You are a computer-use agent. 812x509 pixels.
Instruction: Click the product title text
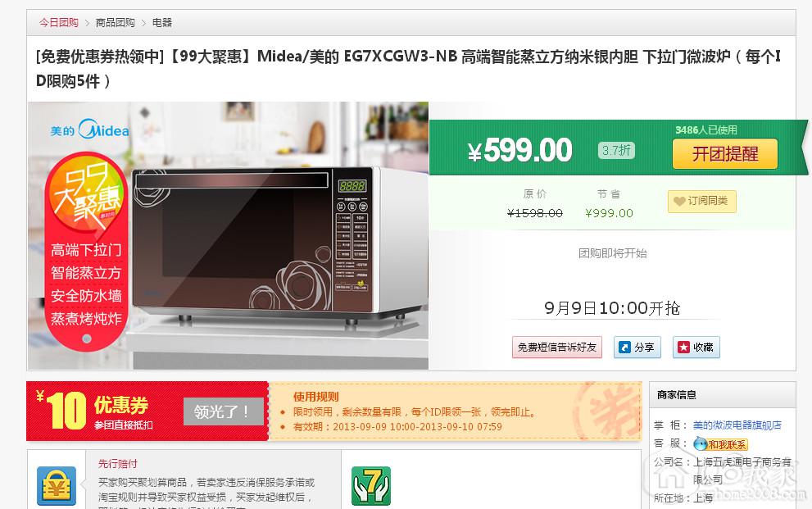(x=408, y=68)
